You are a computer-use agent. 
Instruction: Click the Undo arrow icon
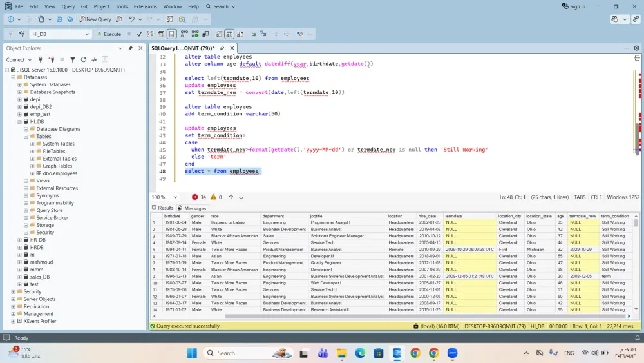pos(132,19)
